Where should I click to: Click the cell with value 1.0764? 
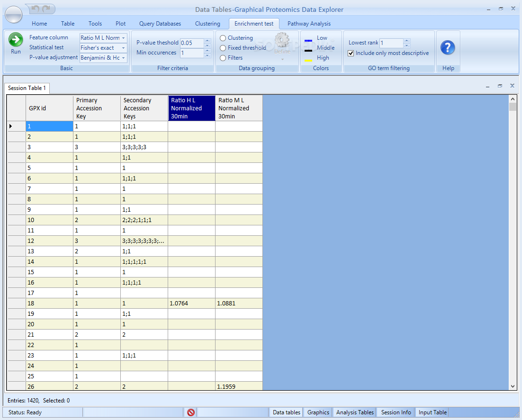click(191, 303)
